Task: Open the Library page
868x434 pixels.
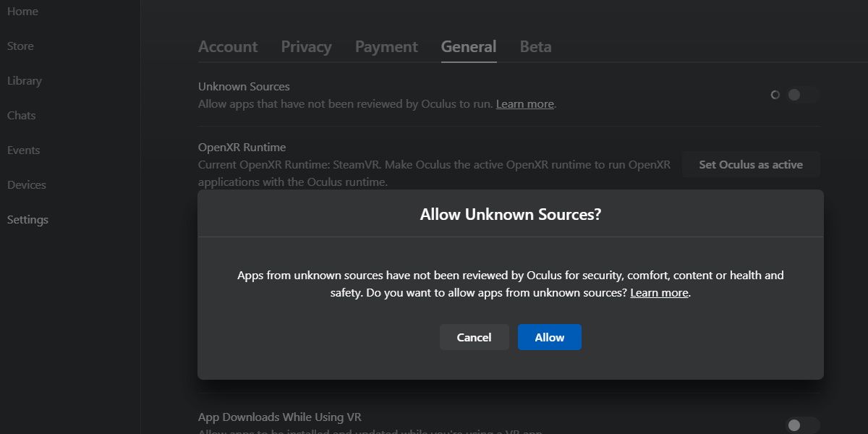Action: click(x=25, y=81)
